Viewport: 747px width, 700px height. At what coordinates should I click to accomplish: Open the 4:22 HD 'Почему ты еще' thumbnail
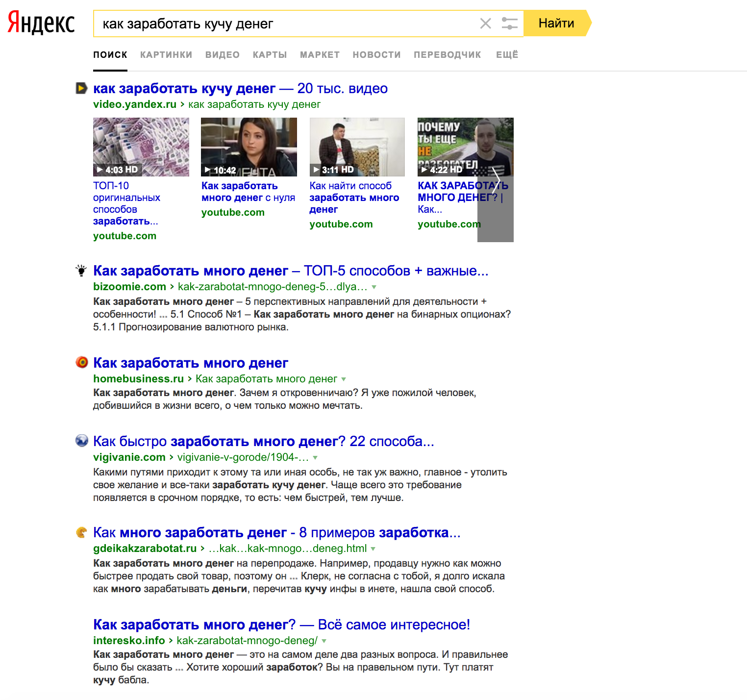coord(466,147)
